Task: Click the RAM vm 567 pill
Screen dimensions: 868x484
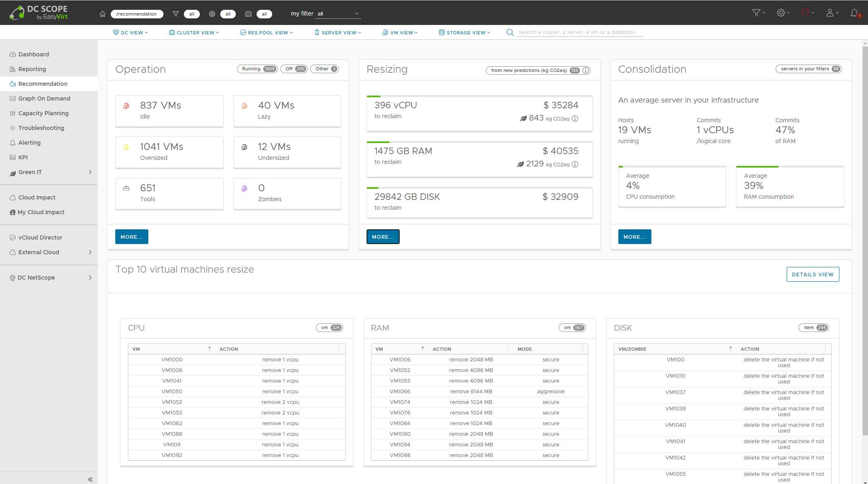Action: tap(572, 327)
